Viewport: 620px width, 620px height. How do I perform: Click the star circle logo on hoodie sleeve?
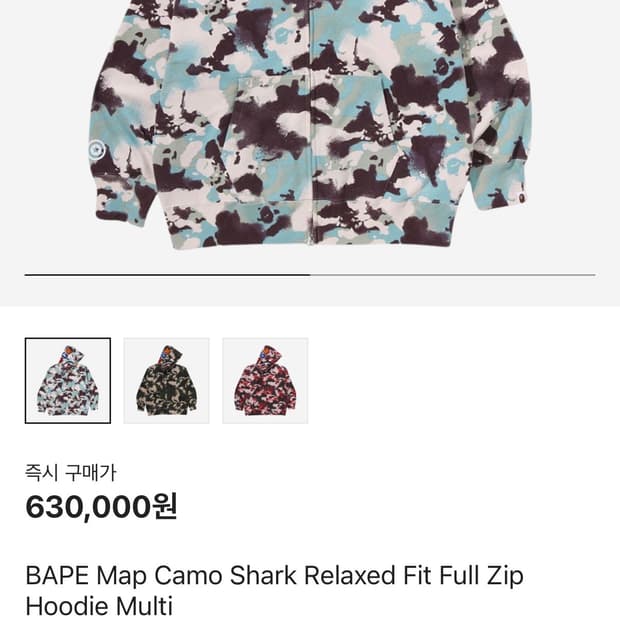(96, 150)
